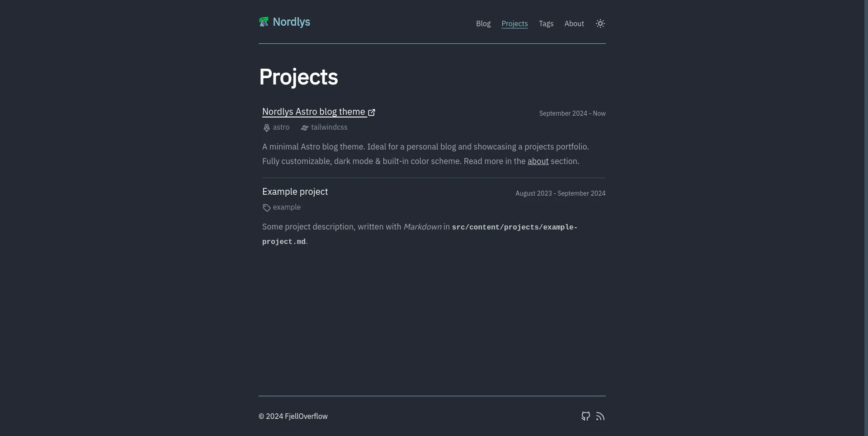Click the example tag label
Screen dimensions: 868x436
coord(287,207)
